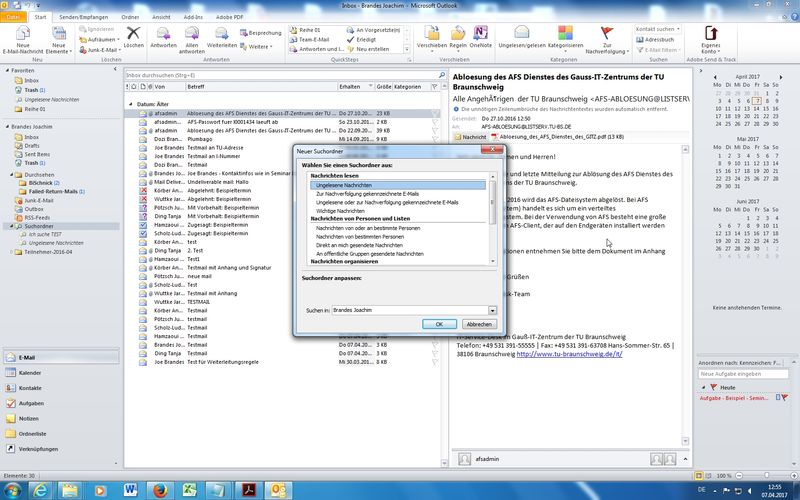
Task: Forward mail with the Weiterleiten icon
Action: pos(221,37)
